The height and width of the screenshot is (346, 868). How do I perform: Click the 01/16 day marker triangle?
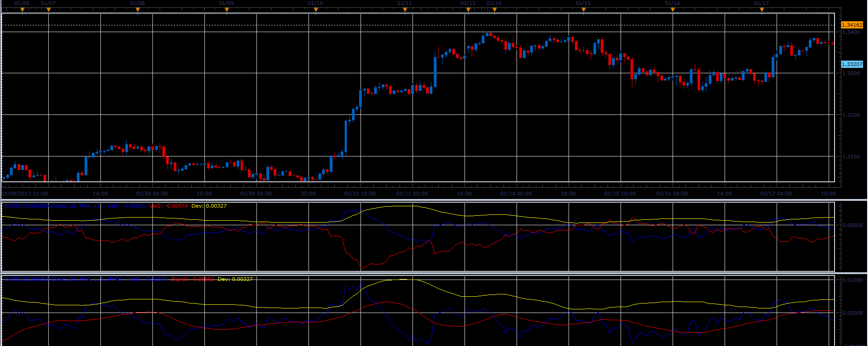(x=673, y=10)
